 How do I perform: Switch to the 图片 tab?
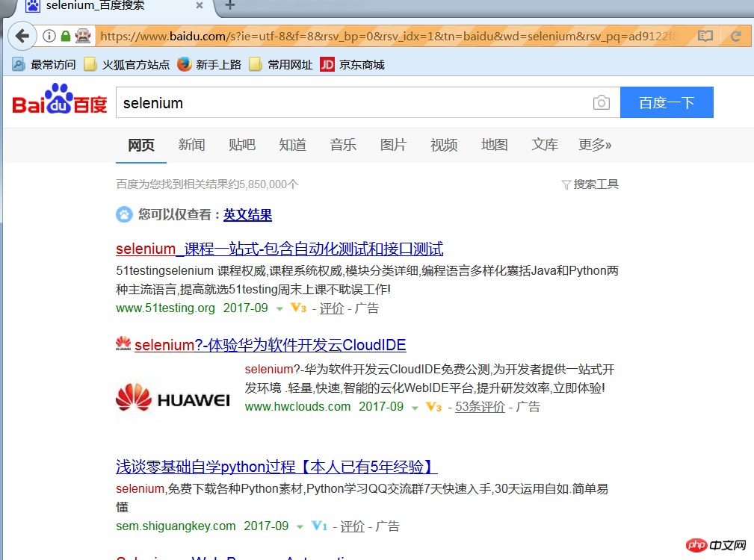click(x=393, y=145)
